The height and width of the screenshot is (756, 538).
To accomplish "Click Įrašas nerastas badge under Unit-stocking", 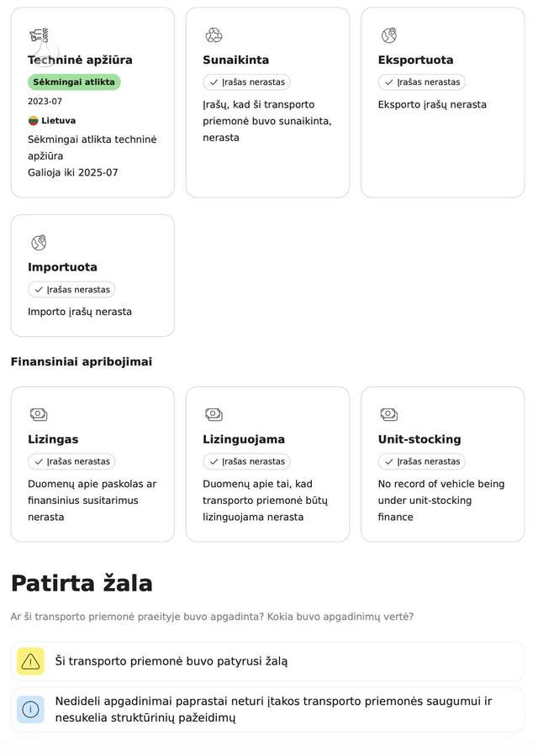I will click(x=422, y=461).
